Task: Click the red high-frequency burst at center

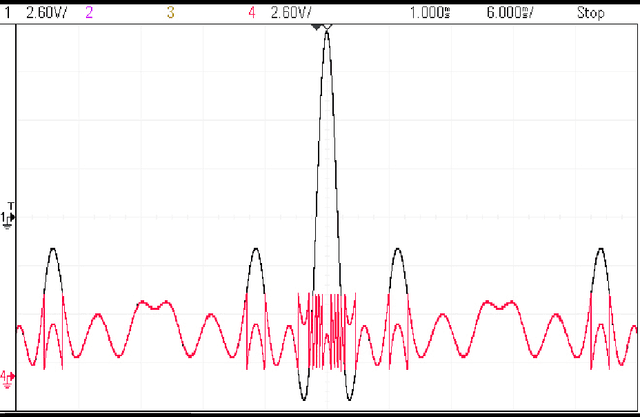Action: pyautogui.click(x=324, y=330)
